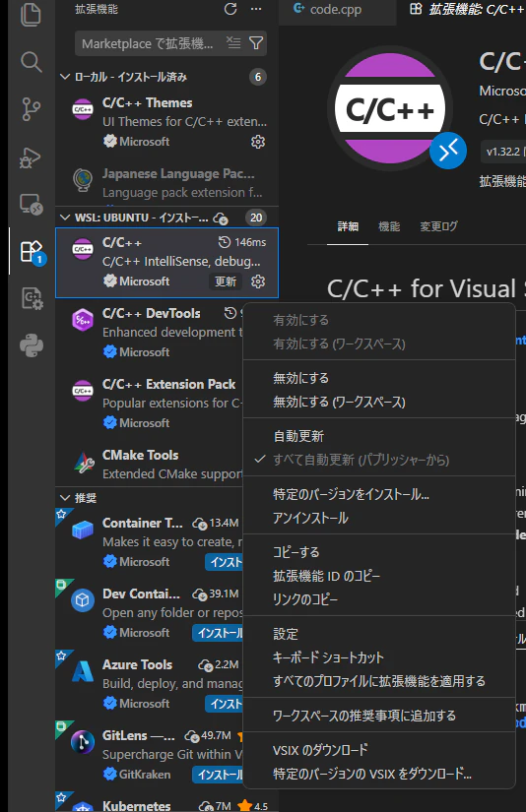The width and height of the screenshot is (526, 812).
Task: Click the C/C++ DevTools extension icon
Action: coord(83,320)
